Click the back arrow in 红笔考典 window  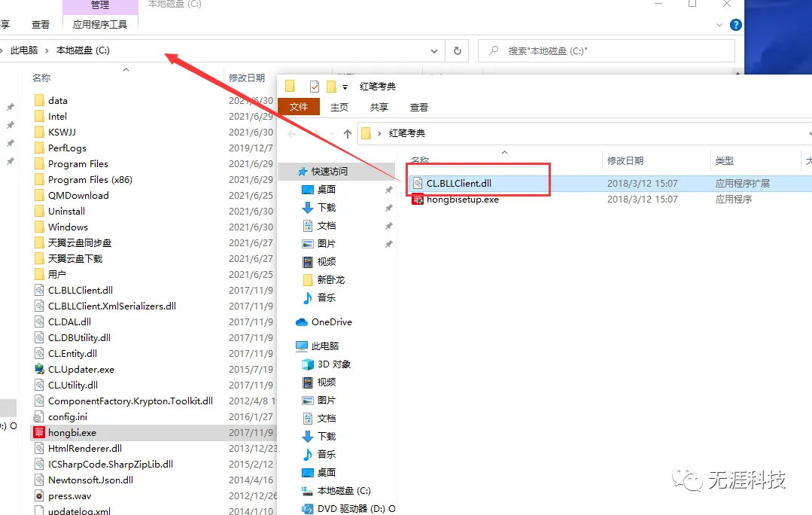click(x=292, y=134)
